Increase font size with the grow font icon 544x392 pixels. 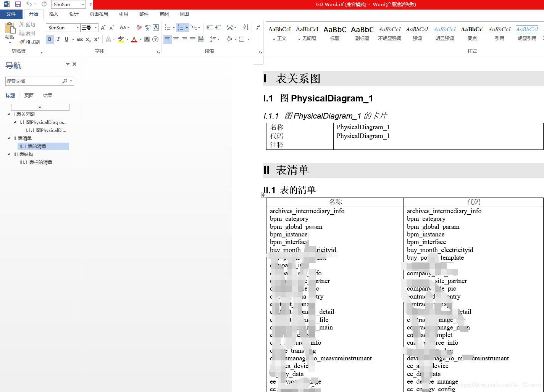[x=103, y=27]
